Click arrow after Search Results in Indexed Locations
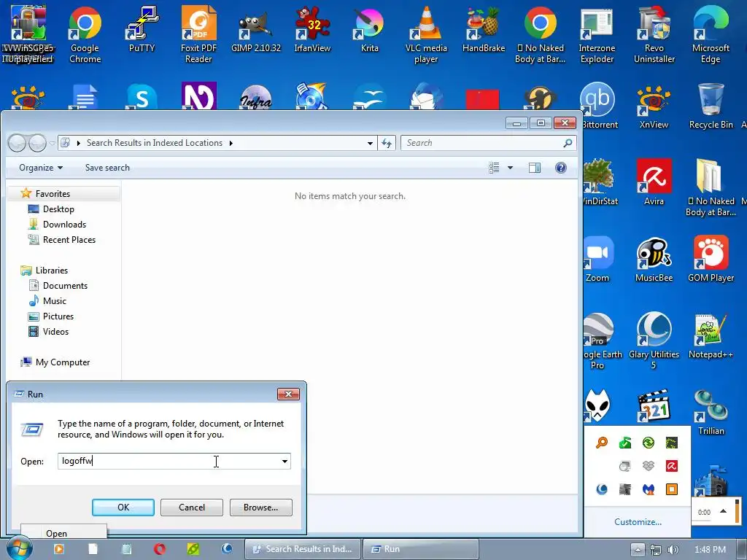This screenshot has width=747, height=560. (x=231, y=143)
